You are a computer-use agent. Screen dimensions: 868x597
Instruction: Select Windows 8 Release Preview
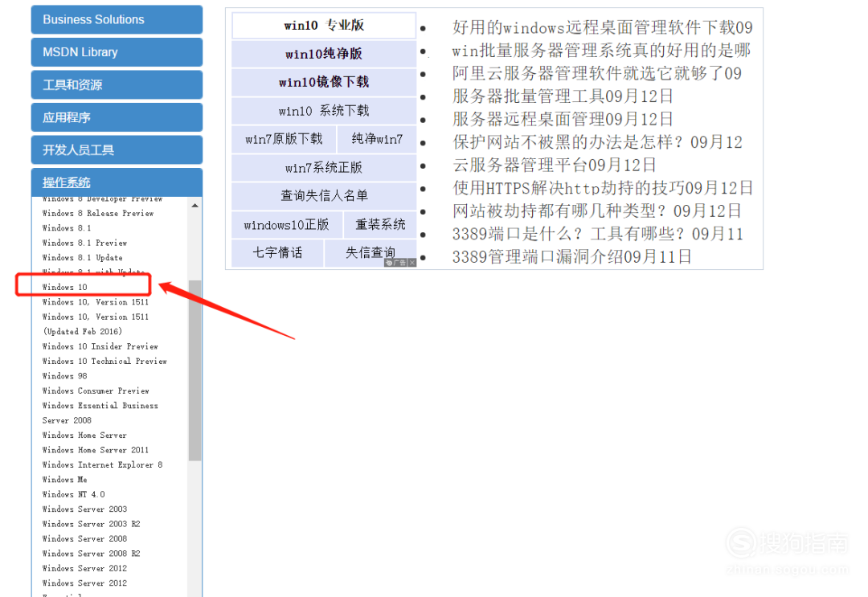pyautogui.click(x=98, y=214)
